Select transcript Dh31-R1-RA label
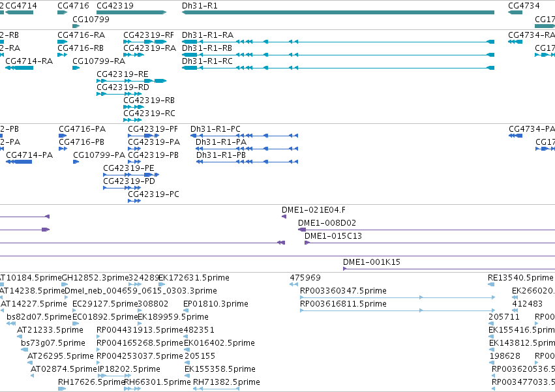 [208, 35]
